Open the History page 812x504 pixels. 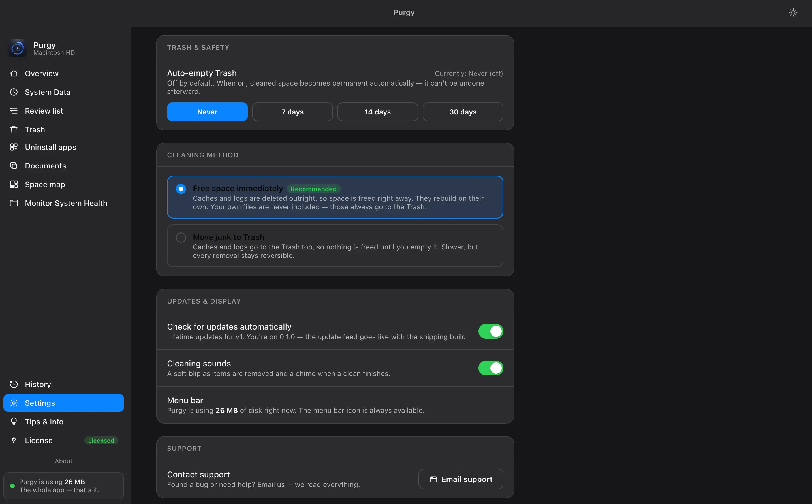(x=64, y=384)
